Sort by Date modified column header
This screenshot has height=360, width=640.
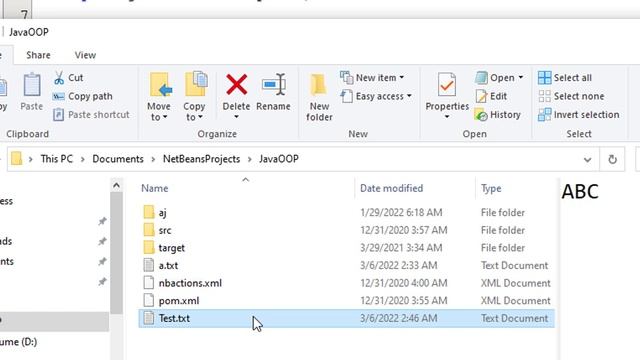point(391,188)
